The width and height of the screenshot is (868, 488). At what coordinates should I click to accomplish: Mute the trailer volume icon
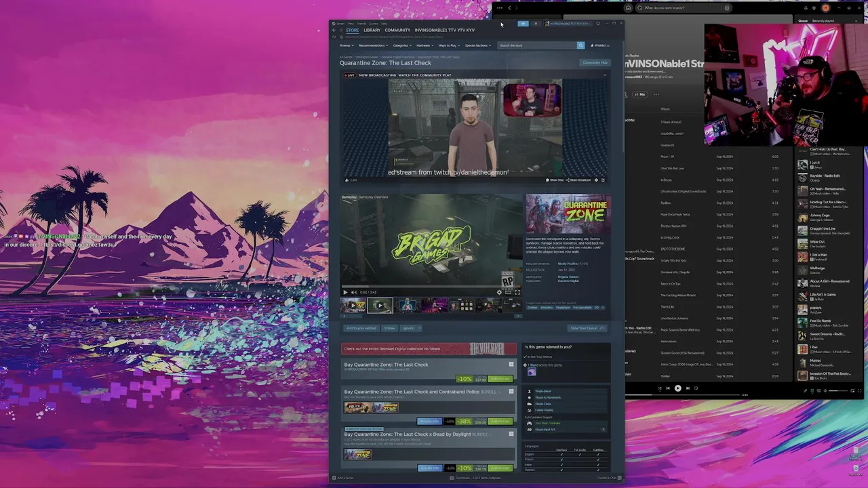354,293
